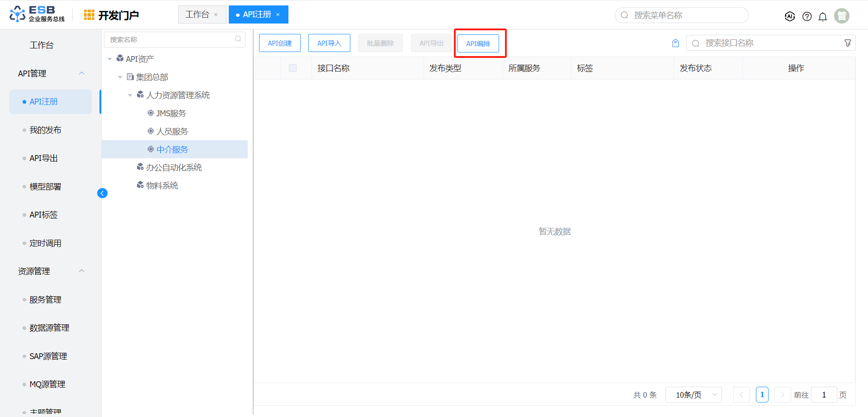Viewport: 868px width, 417px height.
Task: Click the API编排 button
Action: point(478,43)
